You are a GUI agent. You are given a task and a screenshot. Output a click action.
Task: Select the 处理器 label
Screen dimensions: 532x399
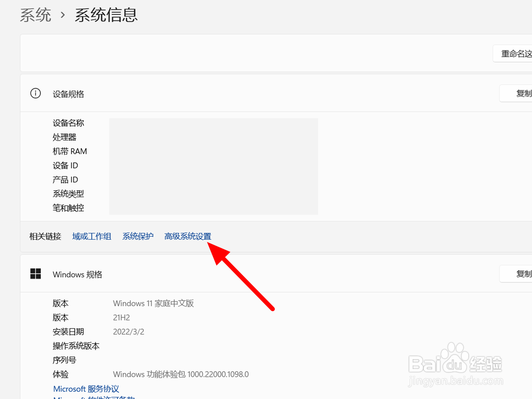pyautogui.click(x=65, y=137)
